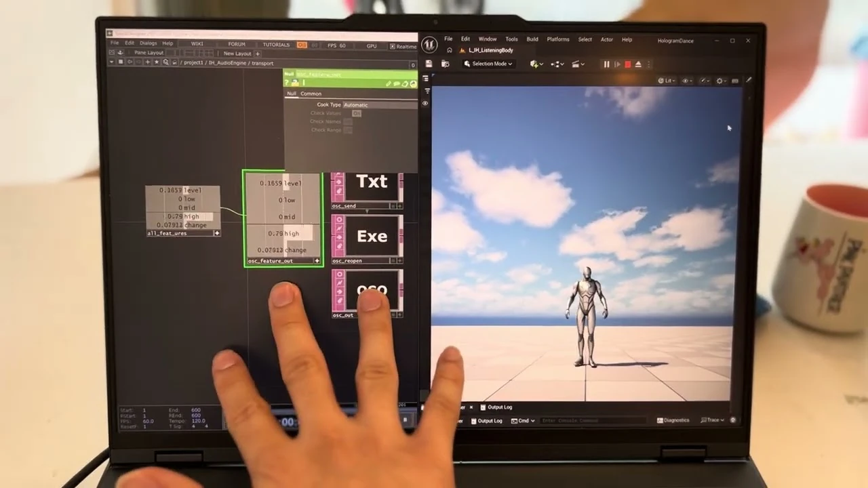
Task: Open the Unreal Window menu
Action: [488, 39]
